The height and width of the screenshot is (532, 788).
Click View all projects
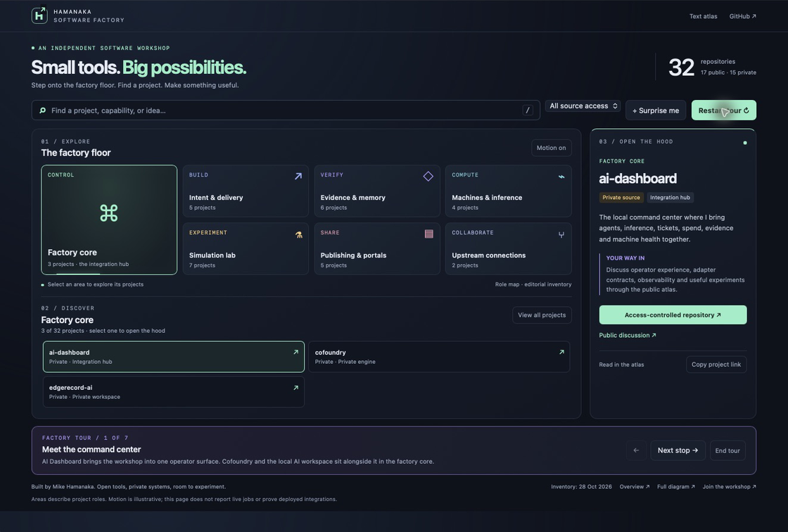[x=542, y=315]
